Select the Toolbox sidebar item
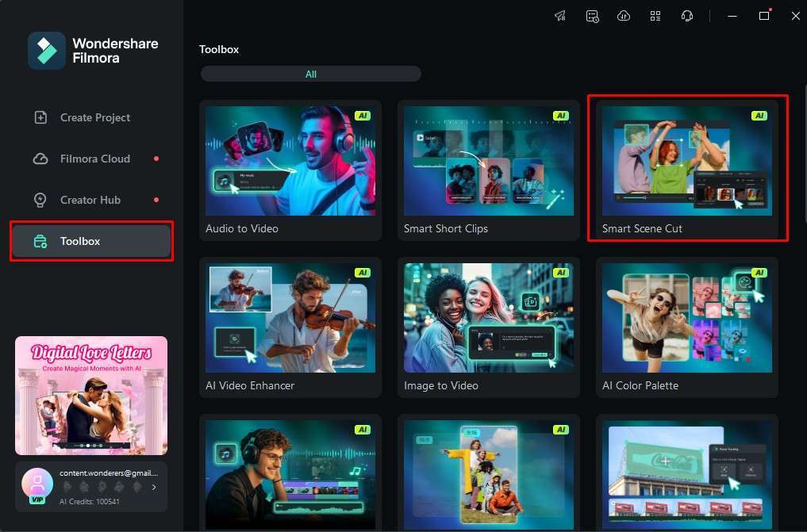This screenshot has height=532, width=807. 91,241
